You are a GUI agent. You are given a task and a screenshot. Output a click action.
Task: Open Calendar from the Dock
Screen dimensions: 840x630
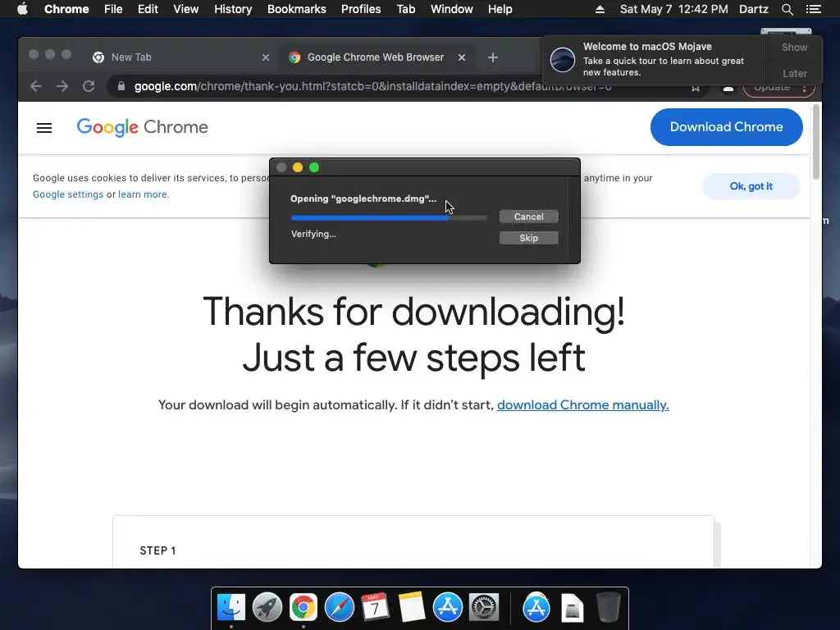[375, 608]
